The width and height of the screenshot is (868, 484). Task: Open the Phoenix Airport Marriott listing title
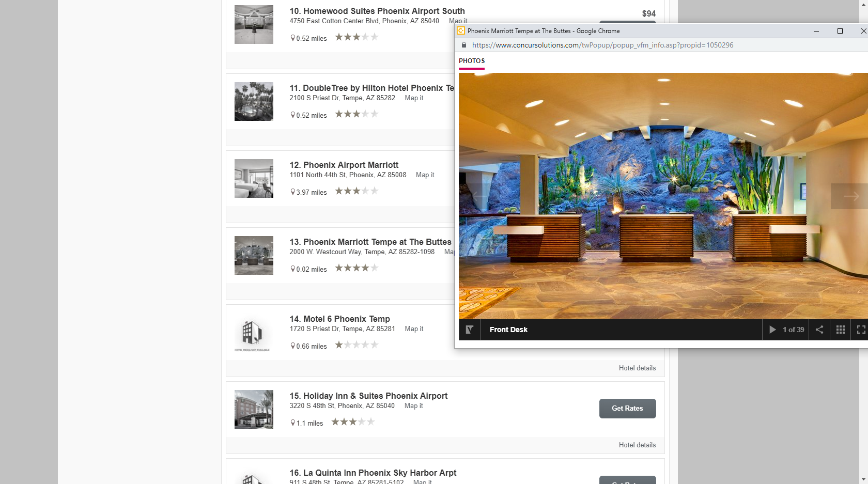point(344,165)
